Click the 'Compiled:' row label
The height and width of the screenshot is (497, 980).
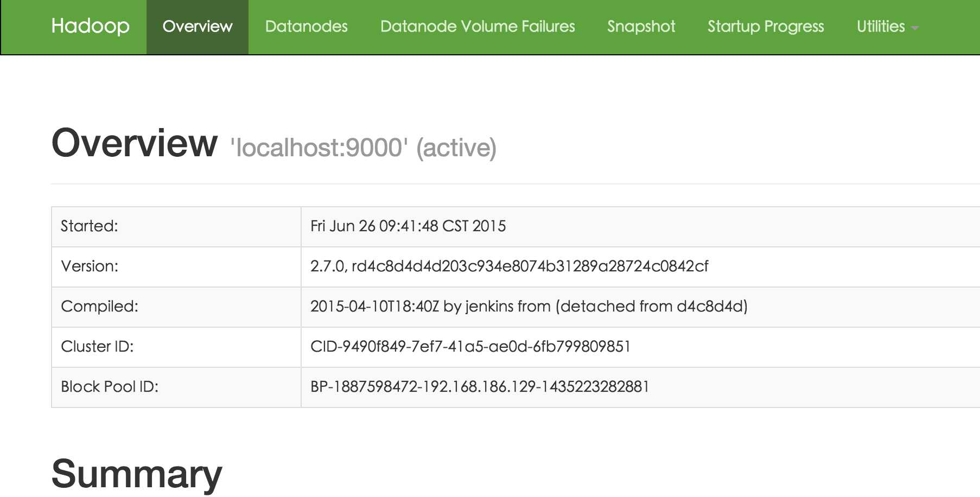(x=99, y=306)
